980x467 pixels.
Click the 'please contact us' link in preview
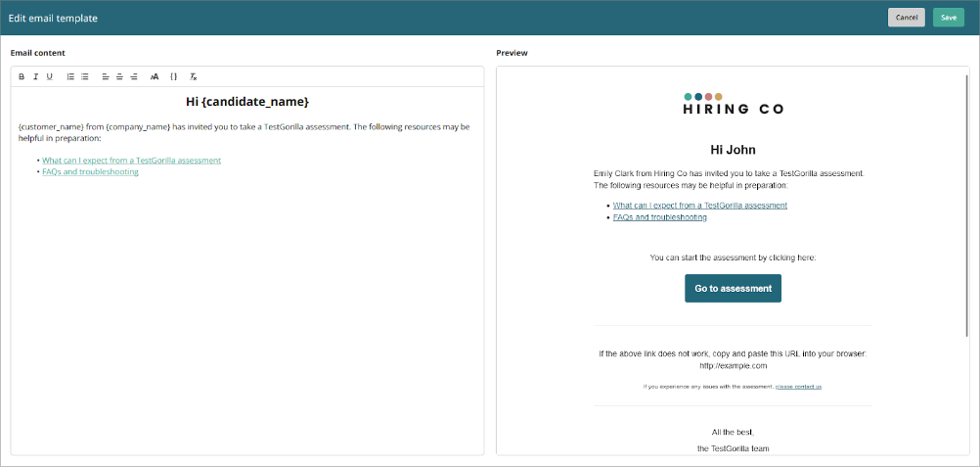(x=799, y=387)
